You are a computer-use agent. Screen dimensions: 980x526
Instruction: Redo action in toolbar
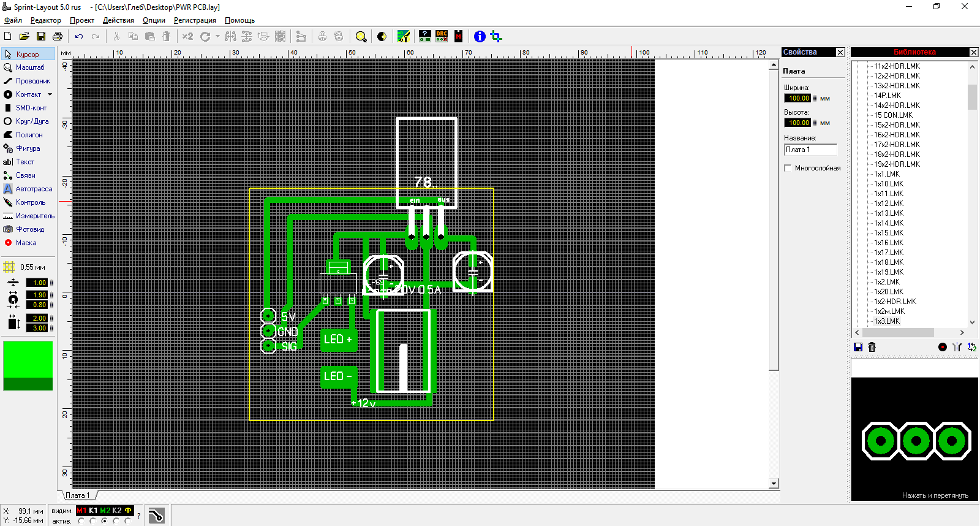(96, 37)
